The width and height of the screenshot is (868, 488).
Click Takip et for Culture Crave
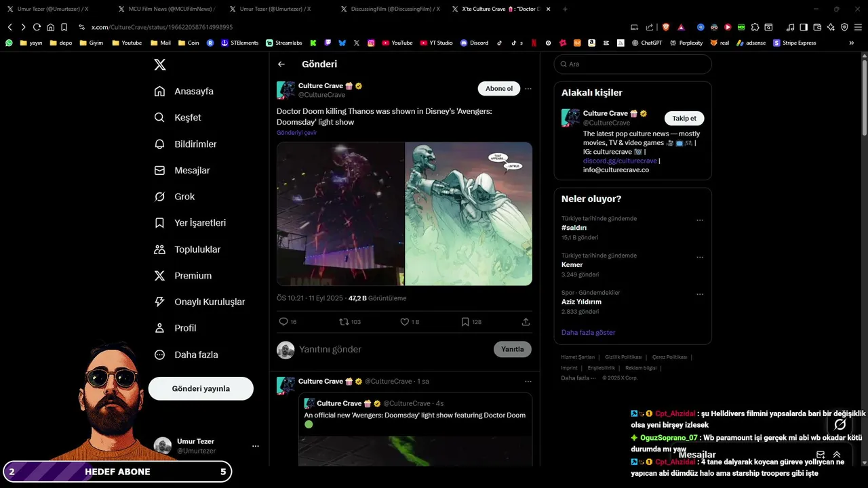pos(684,118)
